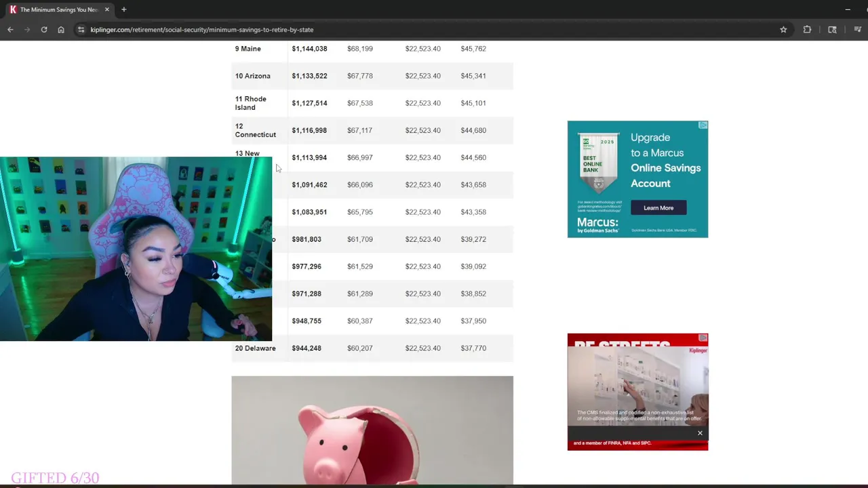
Task: Click the $45,762 cell in Maine row
Action: click(473, 49)
